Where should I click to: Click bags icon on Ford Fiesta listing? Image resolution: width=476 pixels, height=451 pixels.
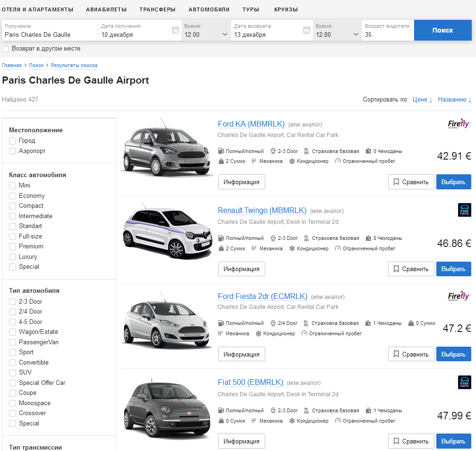coord(411,323)
